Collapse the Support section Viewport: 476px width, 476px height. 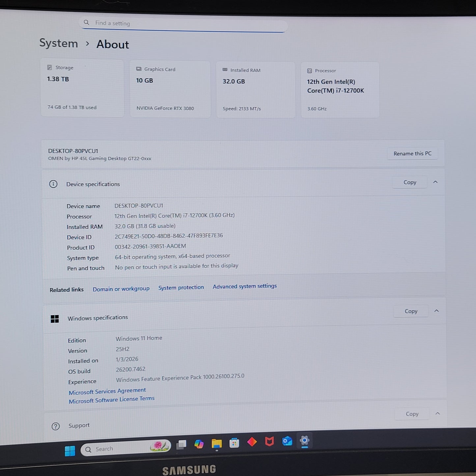coord(437,413)
